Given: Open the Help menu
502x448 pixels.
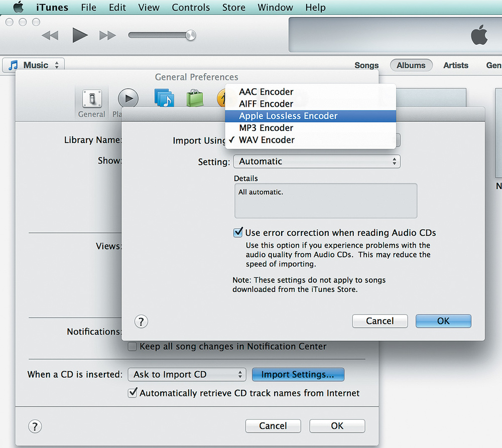Looking at the screenshot, I should pyautogui.click(x=315, y=7).
